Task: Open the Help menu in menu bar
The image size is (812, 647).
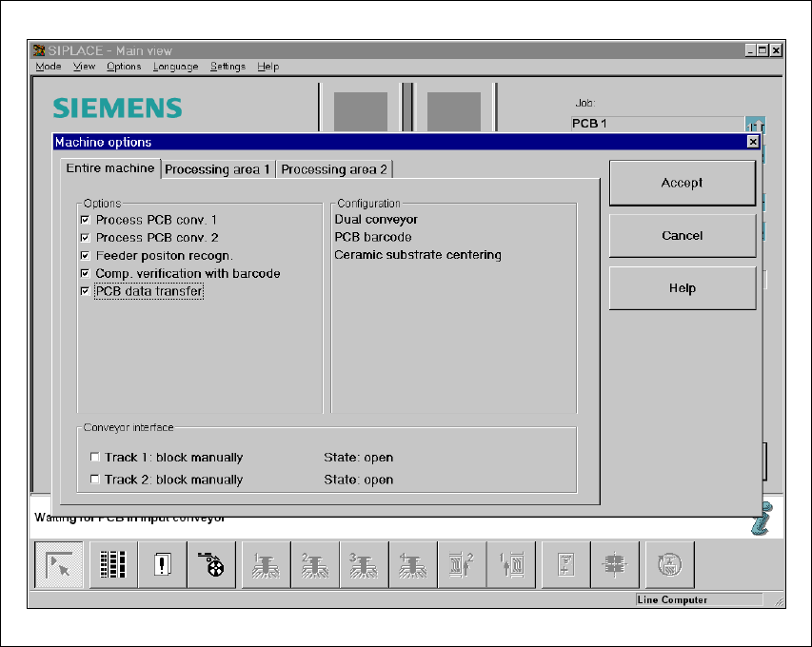Action: (268, 67)
